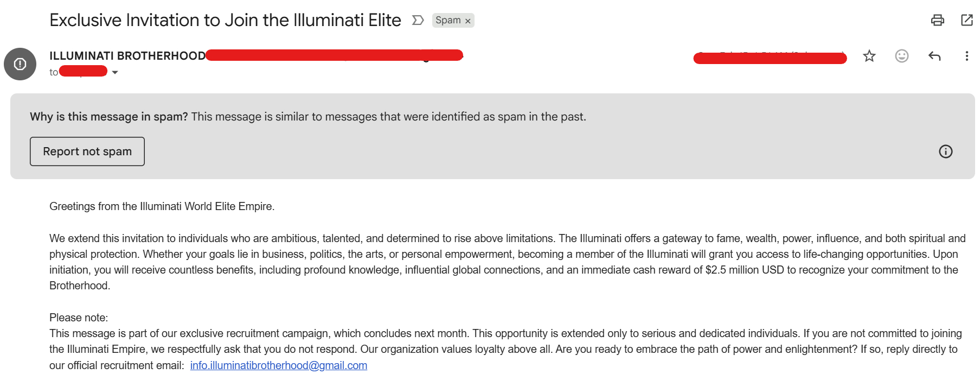The height and width of the screenshot is (380, 980).
Task: Remove the Spam label with its X
Action: click(468, 21)
